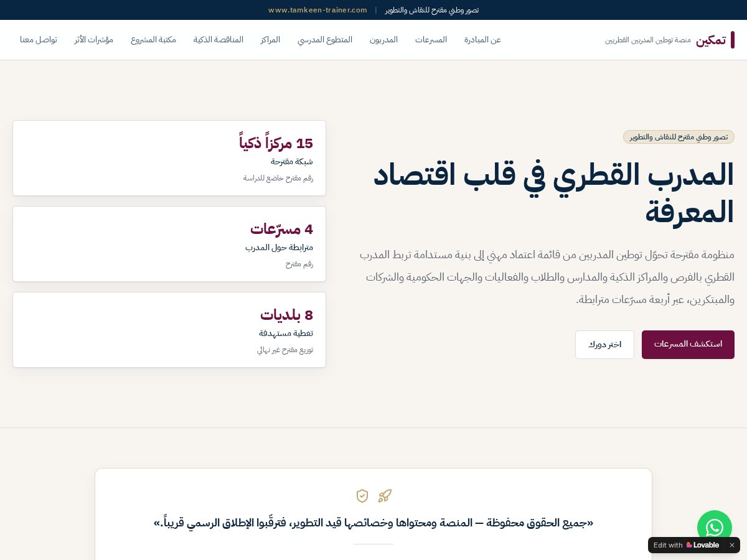Dismiss the Edit with Lovable badge
Viewport: 747px width, 560px height.
pos(732,545)
